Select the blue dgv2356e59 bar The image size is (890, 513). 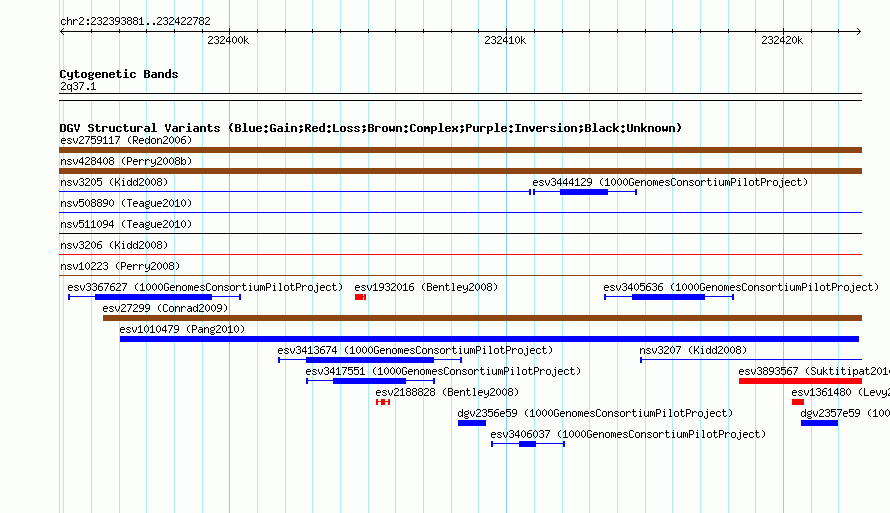(472, 423)
